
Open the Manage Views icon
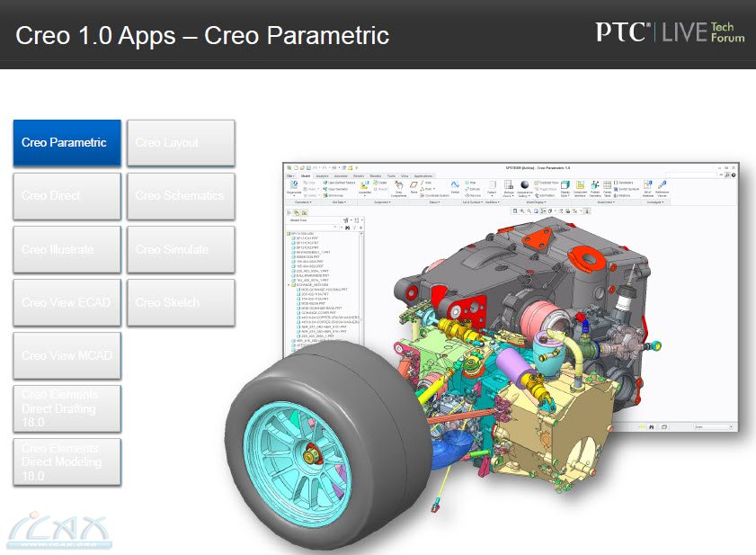[x=509, y=184]
